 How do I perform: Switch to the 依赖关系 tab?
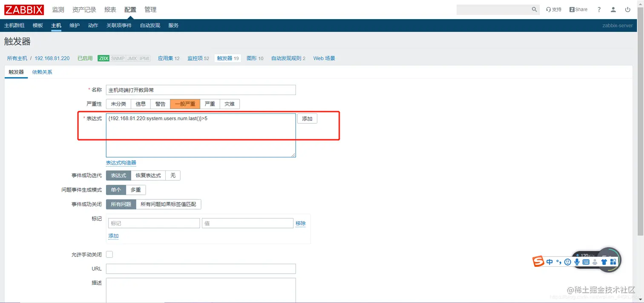[42, 72]
